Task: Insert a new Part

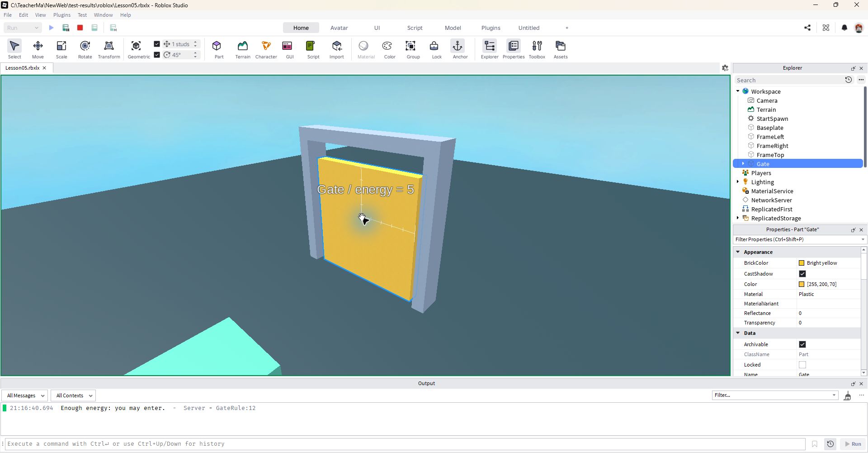Action: [219, 49]
